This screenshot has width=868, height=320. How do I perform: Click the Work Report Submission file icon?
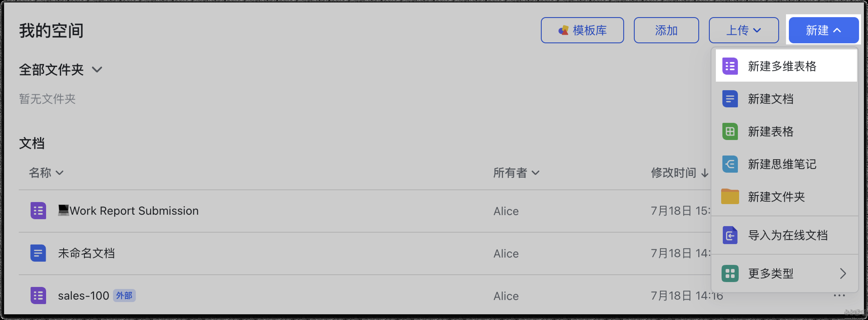tap(38, 211)
